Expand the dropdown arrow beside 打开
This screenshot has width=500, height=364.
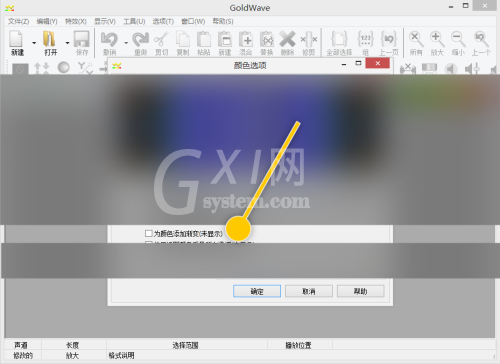click(x=67, y=43)
